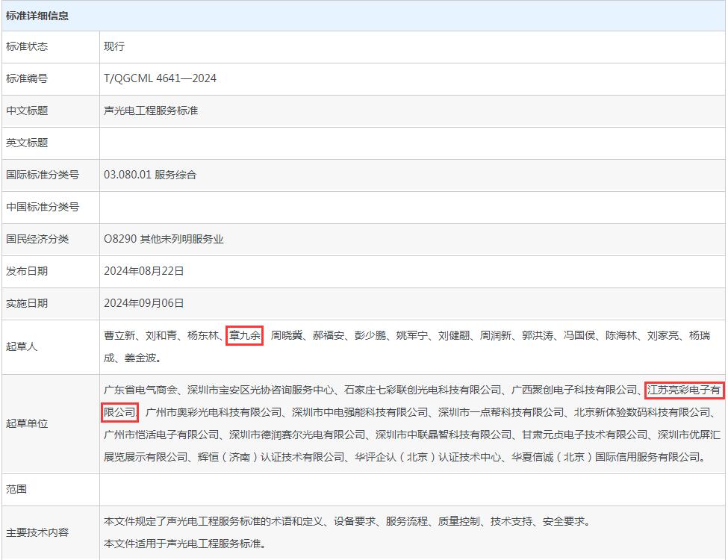Click the O8290 其他未列明服务业 classification
The height and width of the screenshot is (560, 728).
164,239
